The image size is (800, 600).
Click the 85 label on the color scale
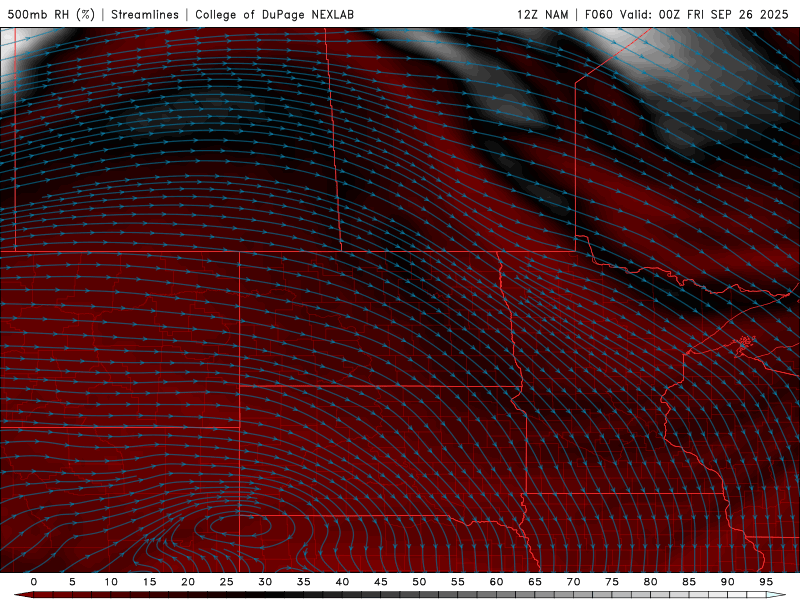689,582
